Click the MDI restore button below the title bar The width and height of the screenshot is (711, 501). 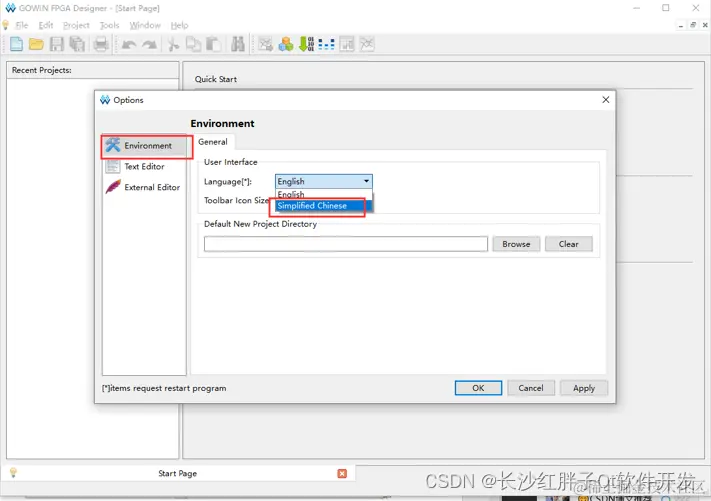pos(693,25)
